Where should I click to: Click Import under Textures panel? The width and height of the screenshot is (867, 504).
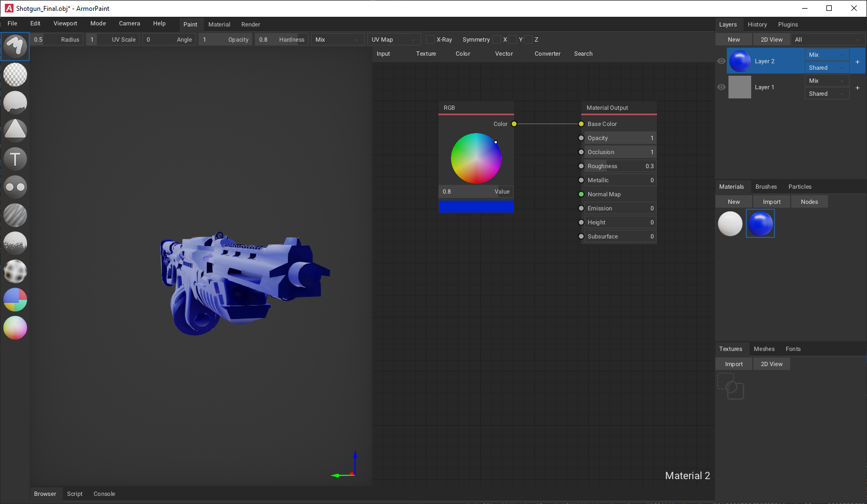(733, 364)
